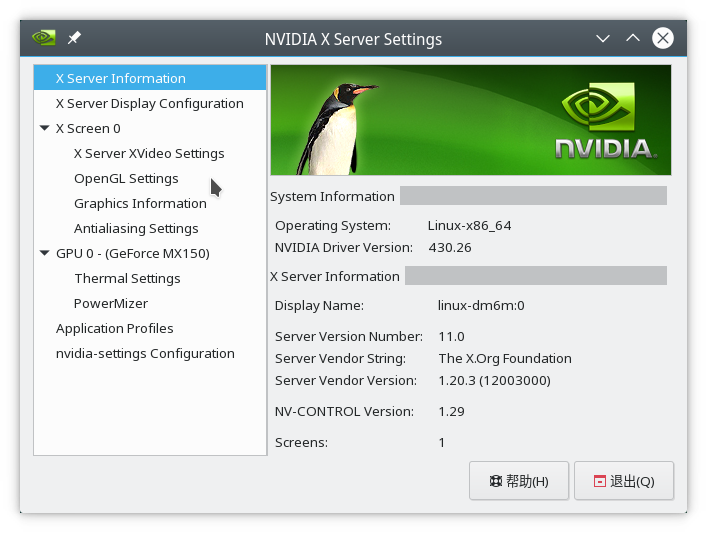
Task: Click the maximize chevron in title bar
Action: pos(633,38)
